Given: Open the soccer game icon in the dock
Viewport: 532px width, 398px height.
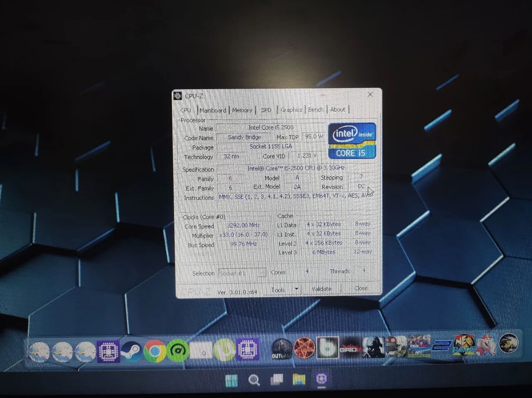Looking at the screenshot, I should [x=419, y=346].
